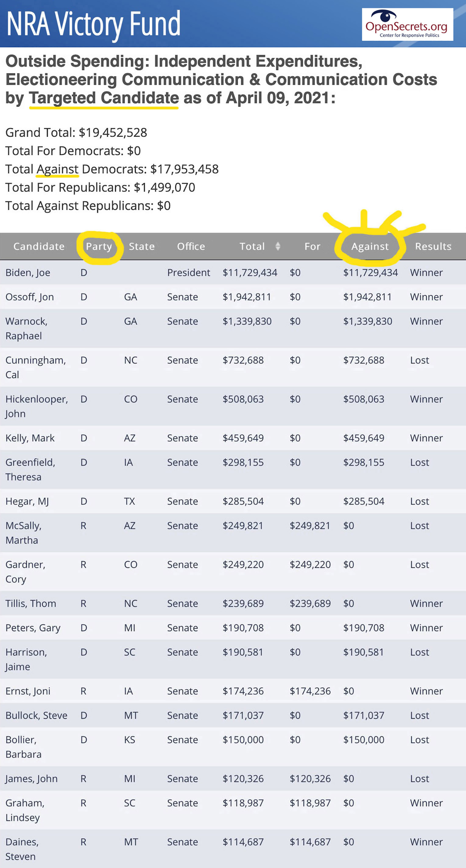Select the Graham, Lindsey row name
The width and height of the screenshot is (466, 868).
[x=25, y=810]
